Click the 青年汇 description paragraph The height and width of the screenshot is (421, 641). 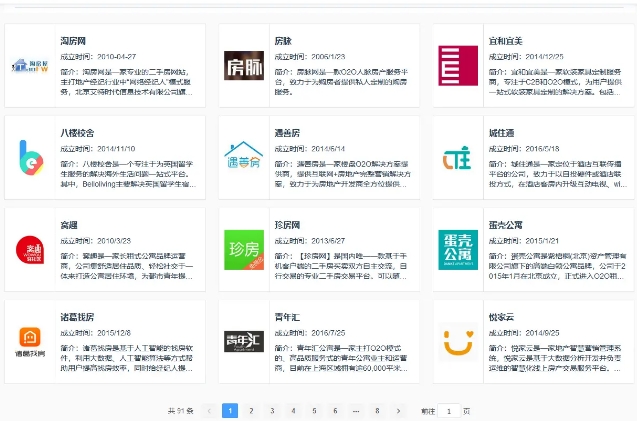tap(341, 358)
